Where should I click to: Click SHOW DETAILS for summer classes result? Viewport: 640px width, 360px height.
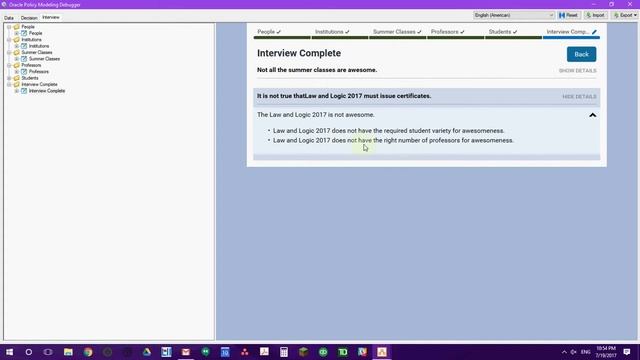coord(577,71)
